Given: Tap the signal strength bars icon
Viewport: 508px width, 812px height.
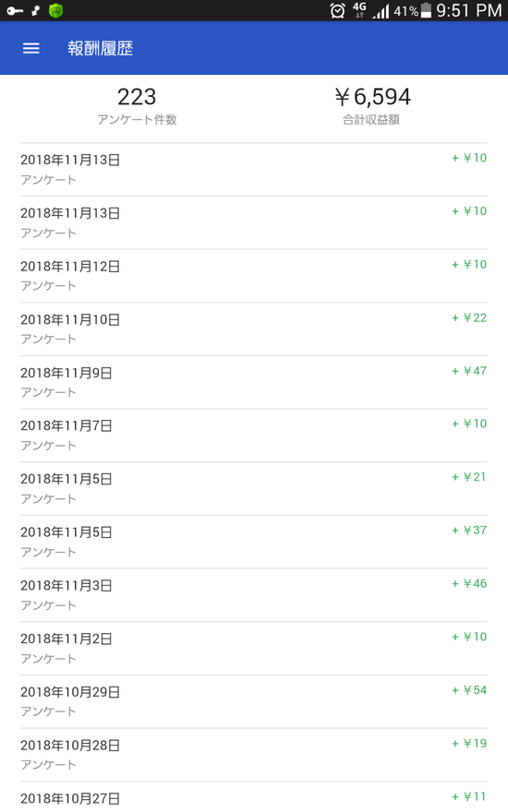Looking at the screenshot, I should click(x=381, y=11).
